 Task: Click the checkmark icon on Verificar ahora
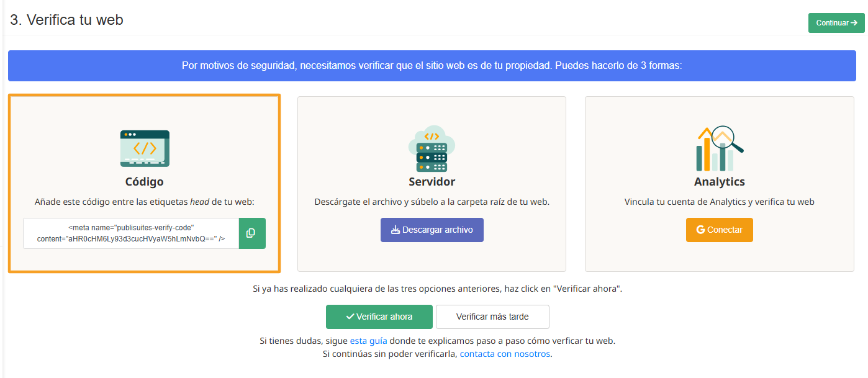pyautogui.click(x=350, y=317)
